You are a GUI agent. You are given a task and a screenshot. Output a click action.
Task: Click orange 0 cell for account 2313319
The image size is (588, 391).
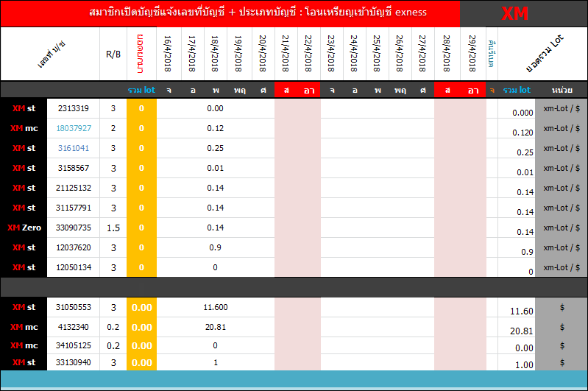tap(142, 108)
